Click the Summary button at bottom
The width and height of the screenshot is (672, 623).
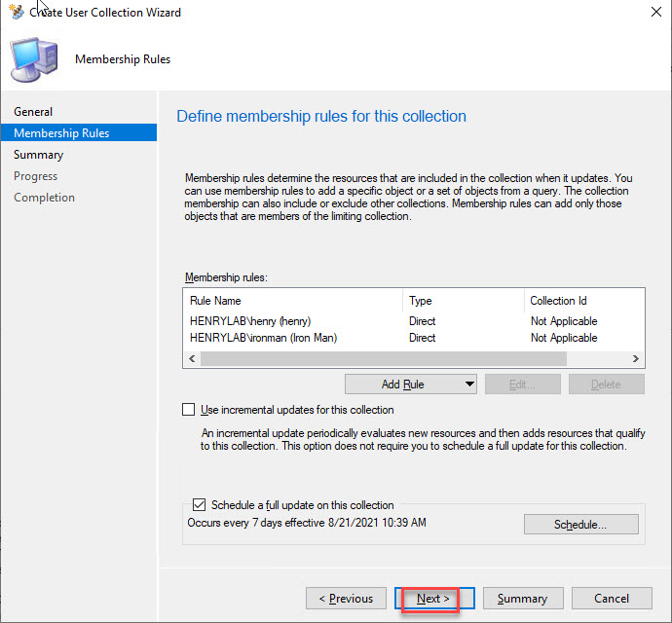click(x=522, y=599)
